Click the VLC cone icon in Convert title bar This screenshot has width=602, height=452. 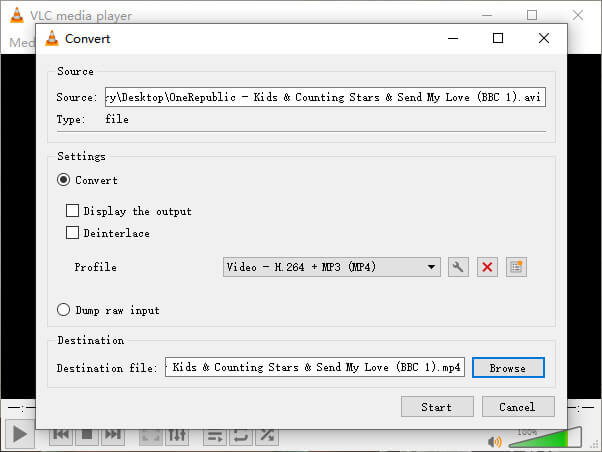pyautogui.click(x=52, y=38)
